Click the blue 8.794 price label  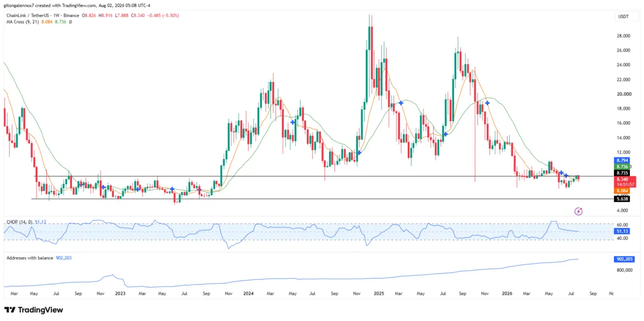tap(623, 160)
